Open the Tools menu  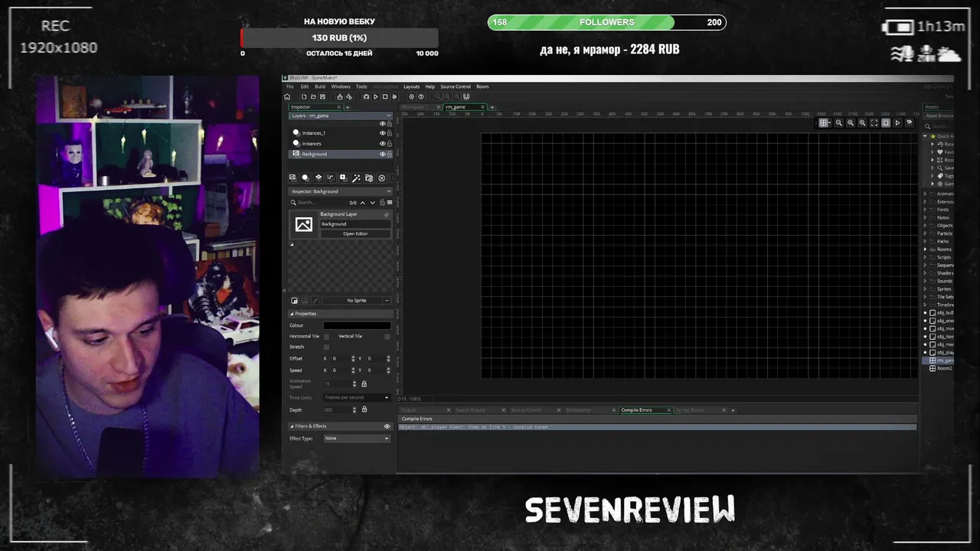(x=361, y=86)
